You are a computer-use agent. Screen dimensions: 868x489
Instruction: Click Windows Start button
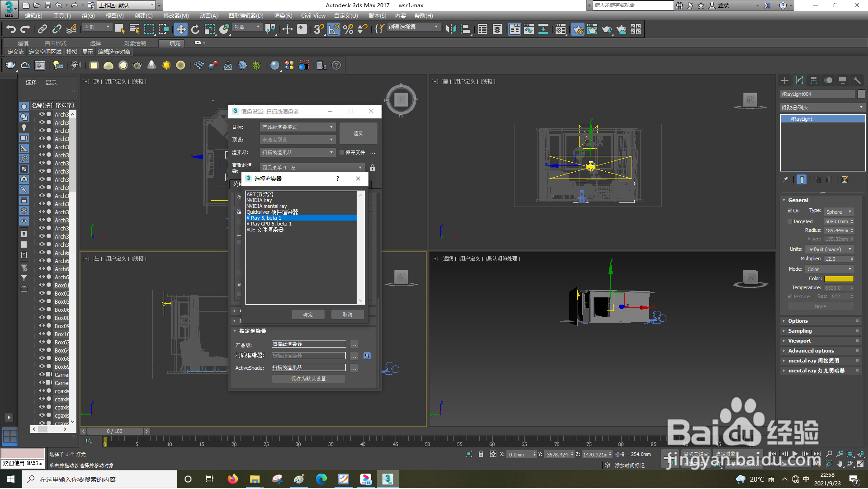(x=11, y=480)
